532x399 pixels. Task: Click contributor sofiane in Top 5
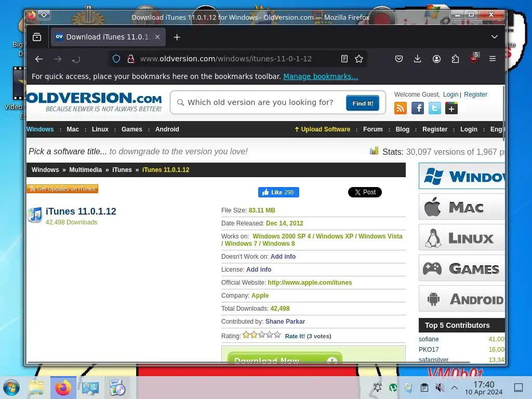click(429, 339)
